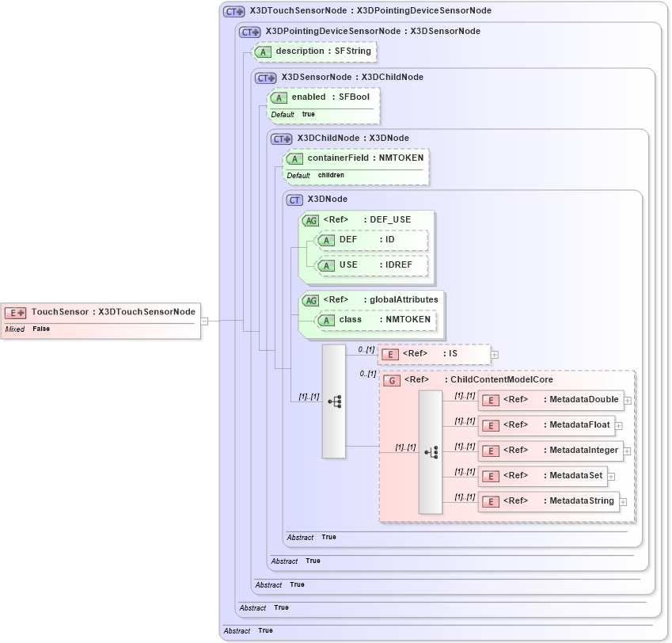672x643 pixels.
Task: Click the A icon of USE attribute
Action: (326, 265)
